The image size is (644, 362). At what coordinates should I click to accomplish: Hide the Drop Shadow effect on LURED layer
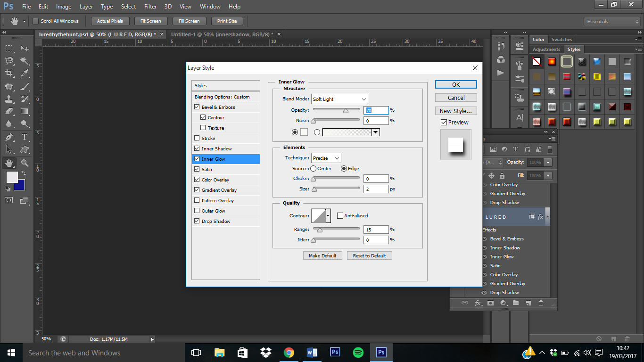click(x=484, y=293)
